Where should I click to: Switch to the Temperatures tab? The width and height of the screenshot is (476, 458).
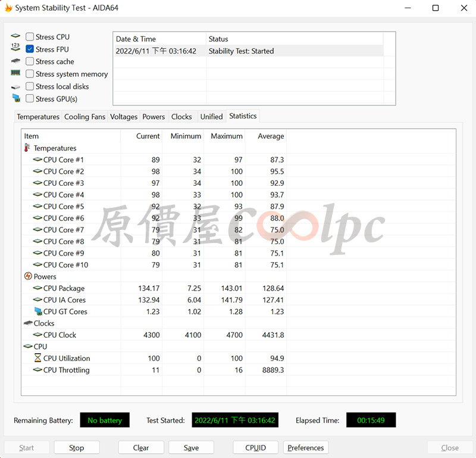click(x=38, y=117)
